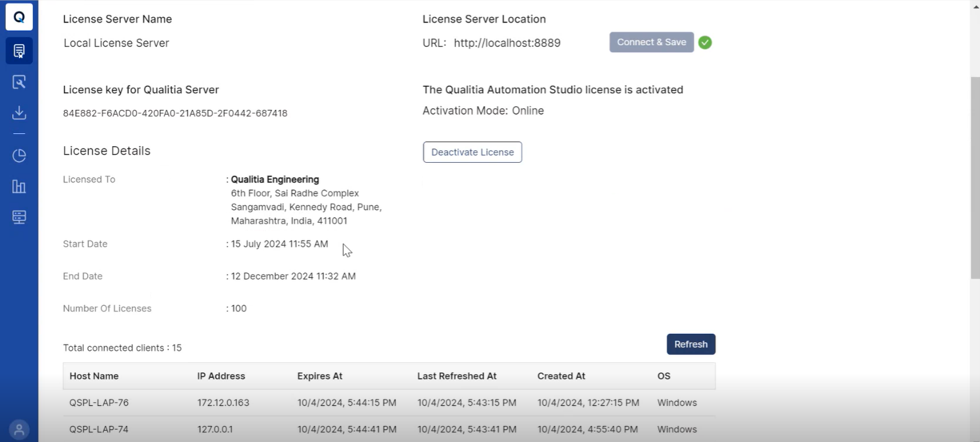Open the bar chart sidebar icon
Screen dimensions: 980x442
19,187
